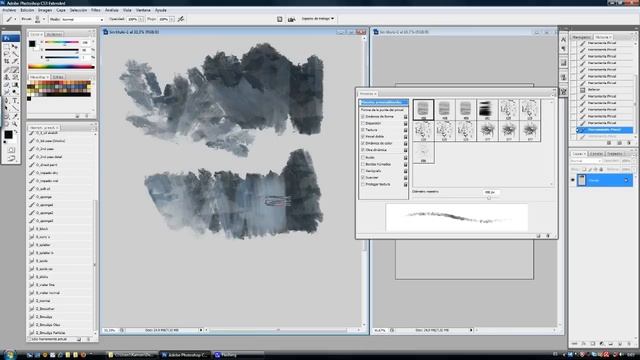Viewport: 640px width, 360px height.
Task: Switch to Adobe Photoshop taskbar button
Action: pyautogui.click(x=185, y=355)
